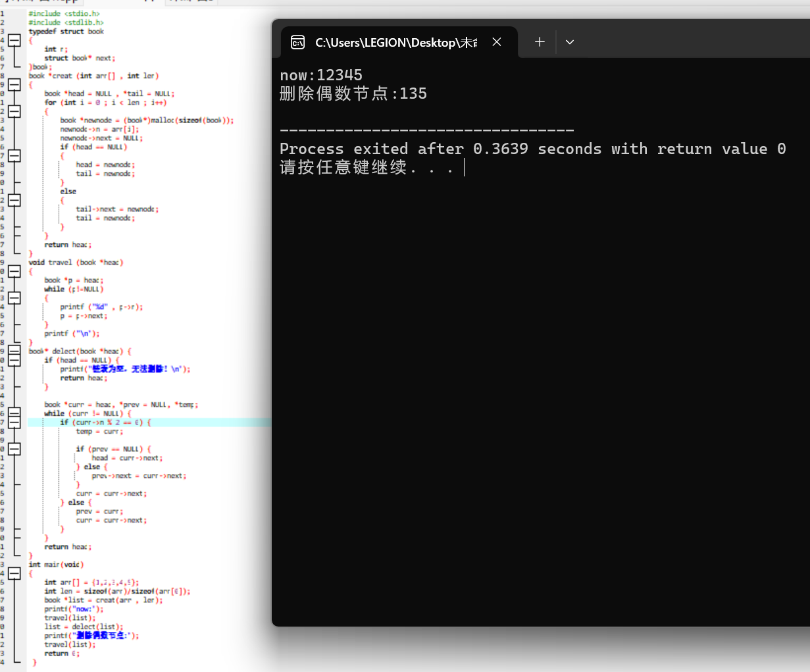Image resolution: width=810 pixels, height=672 pixels.
Task: Click the '#include <stdlib.h>' line
Action: (66, 22)
